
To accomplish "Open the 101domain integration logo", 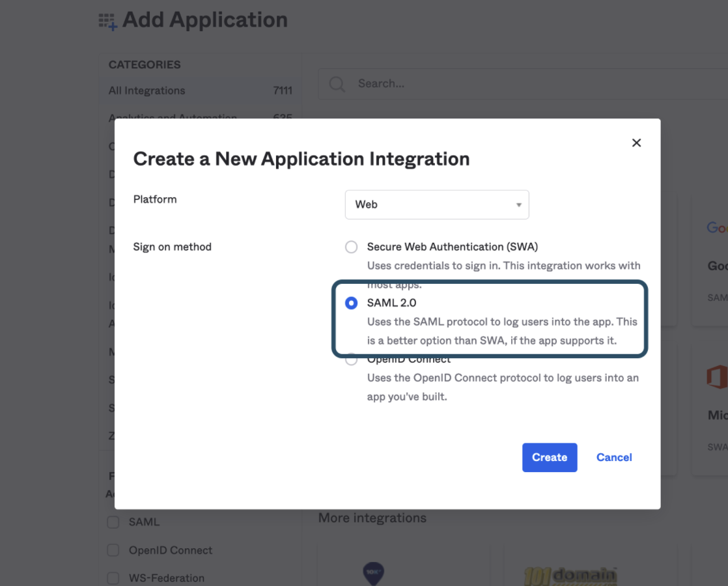I will click(x=571, y=576).
